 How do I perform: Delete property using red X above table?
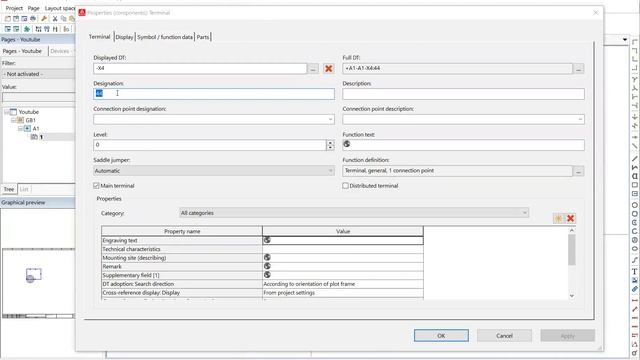pos(571,218)
